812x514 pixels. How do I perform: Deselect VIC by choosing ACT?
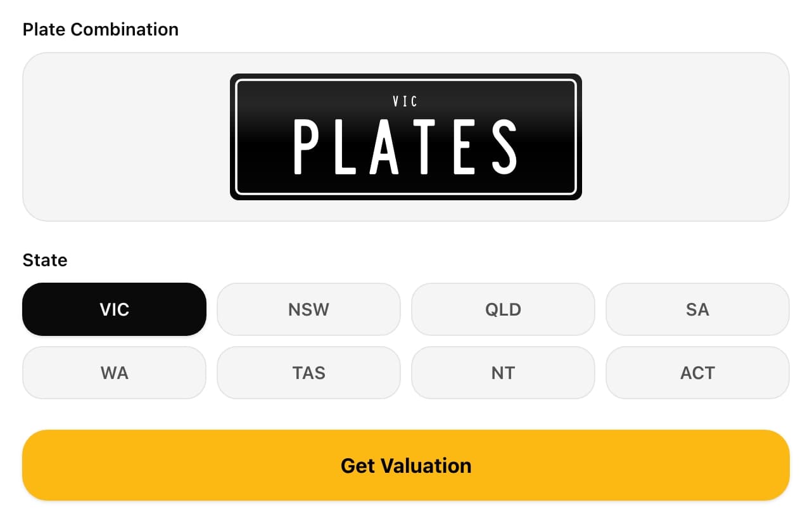click(697, 373)
